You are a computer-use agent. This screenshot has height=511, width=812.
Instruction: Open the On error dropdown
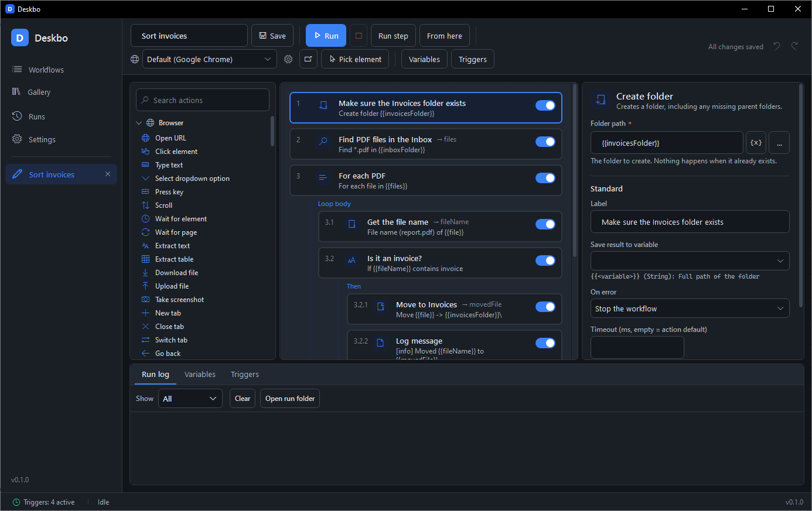click(x=690, y=308)
